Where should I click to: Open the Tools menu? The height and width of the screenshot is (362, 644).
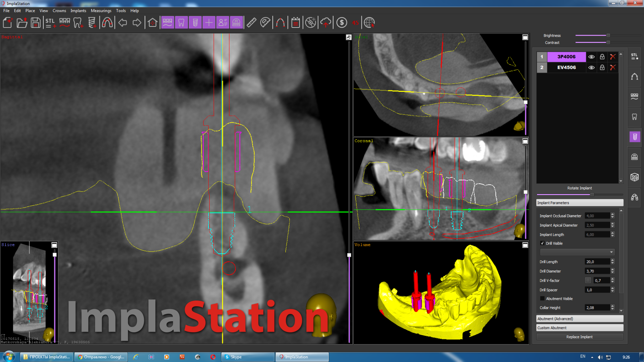point(121,11)
